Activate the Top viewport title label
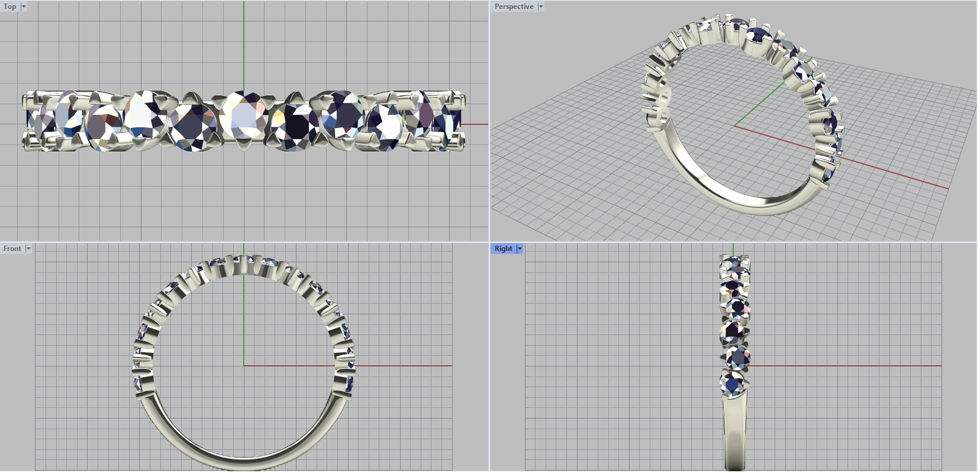Screen dimensions: 980x473 pyautogui.click(x=10, y=7)
